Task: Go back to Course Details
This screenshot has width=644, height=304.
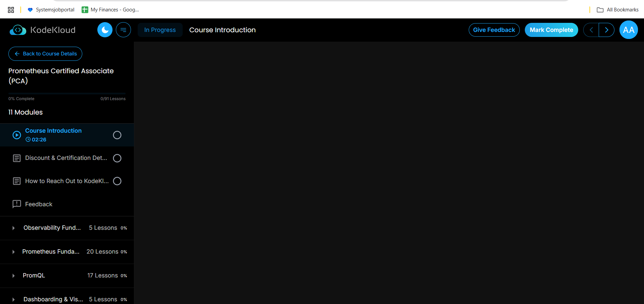Action: 45,54
